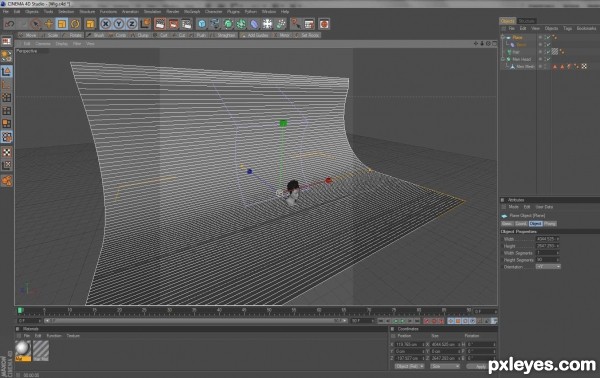Open the Render Settings icon
Viewport: 600px width, 378px height.
click(186, 24)
